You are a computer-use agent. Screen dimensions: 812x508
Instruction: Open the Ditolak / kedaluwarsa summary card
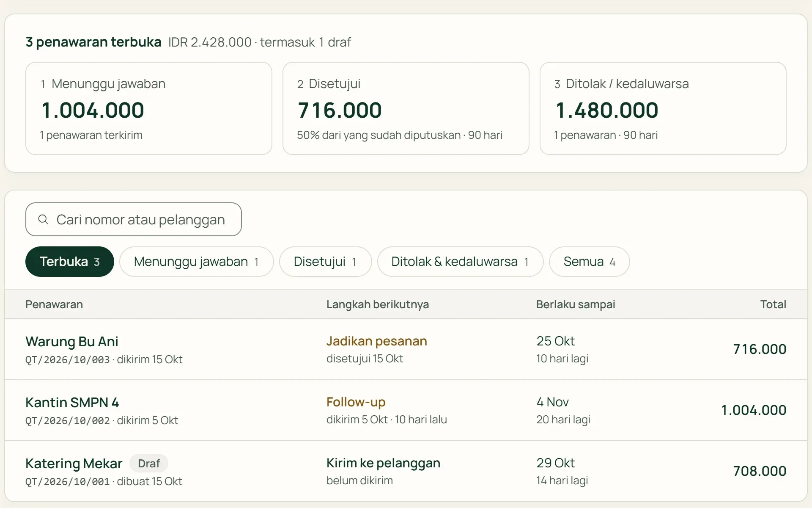pyautogui.click(x=663, y=108)
